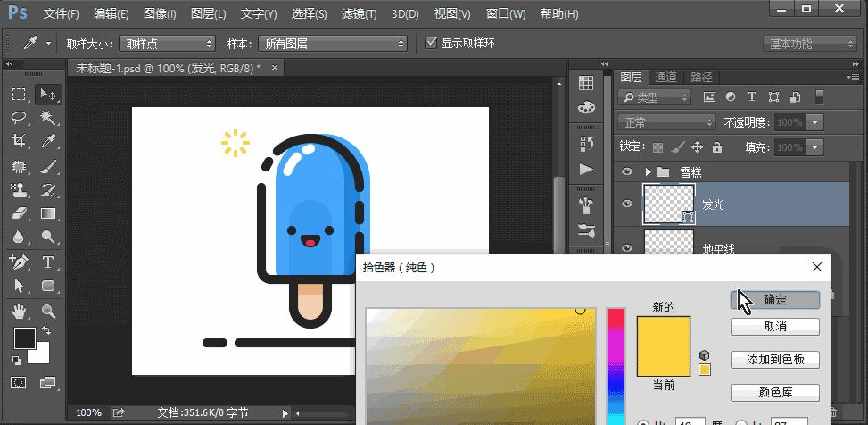Hide the 发光 layer
The height and width of the screenshot is (425, 868).
pyautogui.click(x=626, y=204)
